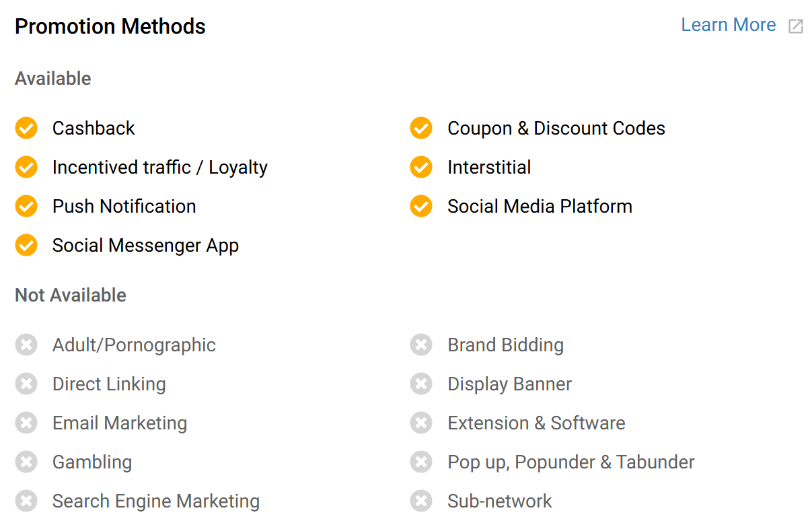Viewport: 812px width, 527px height.
Task: Click the X icon for Pop up, Popunder & Tabunder
Action: 421,462
